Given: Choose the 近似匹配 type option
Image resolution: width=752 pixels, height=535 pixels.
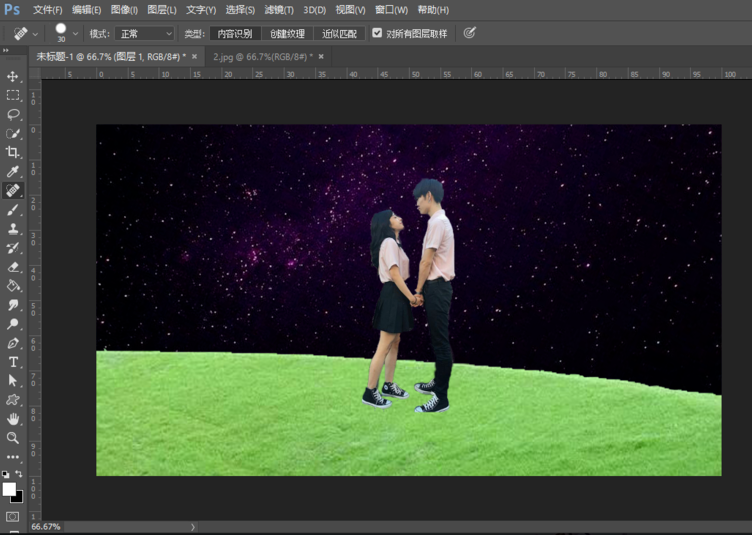Looking at the screenshot, I should (x=338, y=33).
